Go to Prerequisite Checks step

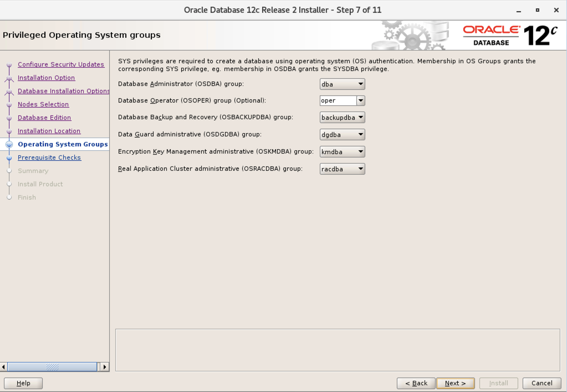(49, 157)
